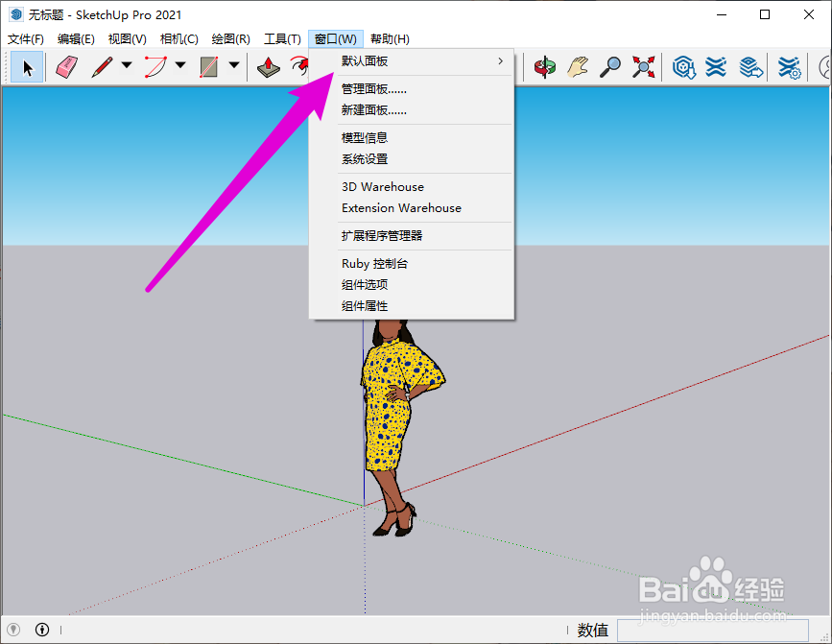This screenshot has width=832, height=644.
Task: Click the Zoom Extents tool
Action: tap(644, 67)
